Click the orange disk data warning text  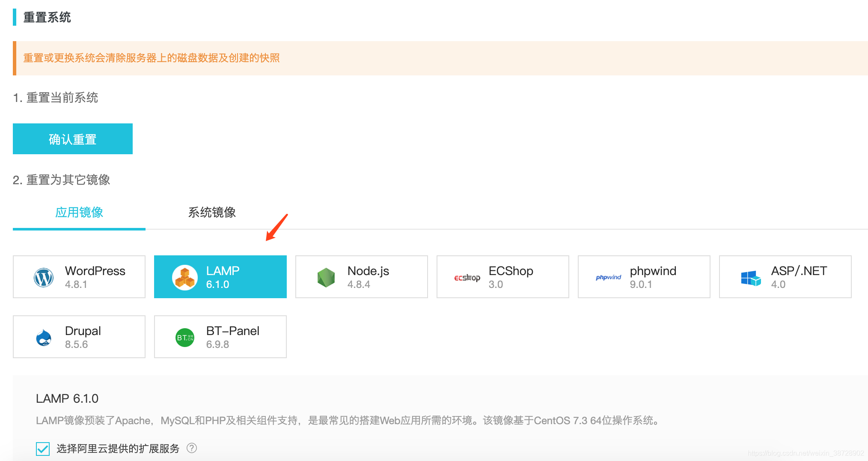(152, 58)
